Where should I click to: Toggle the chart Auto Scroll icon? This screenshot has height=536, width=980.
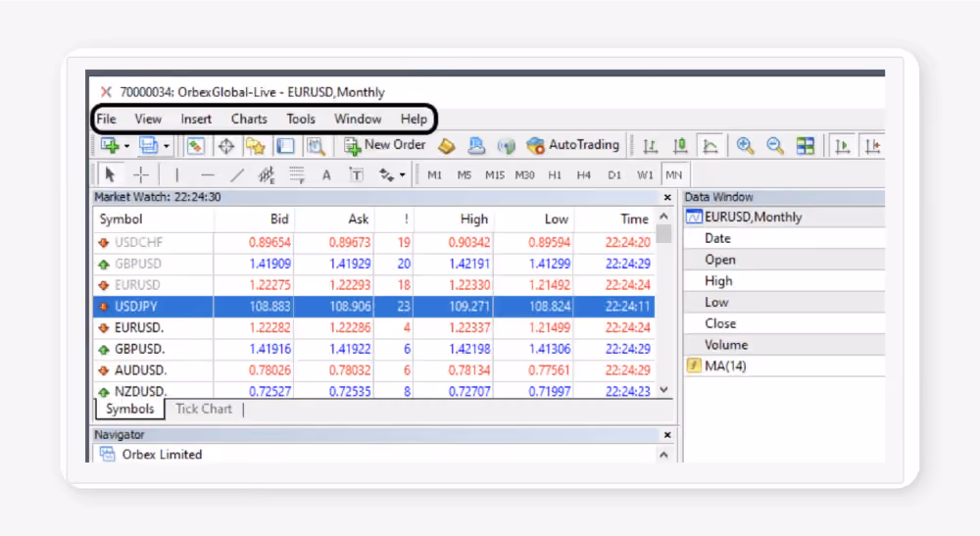[x=843, y=146]
